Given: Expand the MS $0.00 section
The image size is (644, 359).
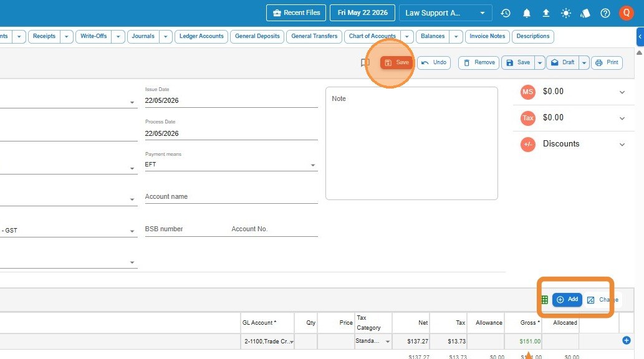Looking at the screenshot, I should tap(622, 92).
